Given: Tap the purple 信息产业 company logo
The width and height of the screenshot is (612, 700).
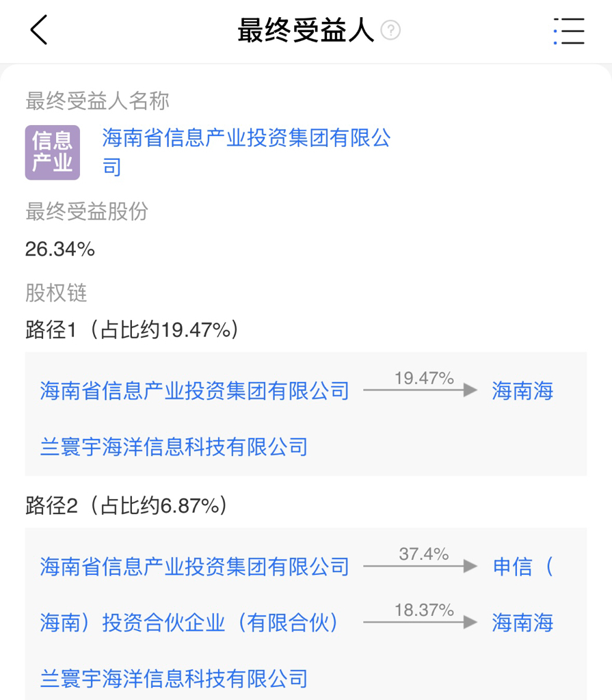Looking at the screenshot, I should click(53, 152).
